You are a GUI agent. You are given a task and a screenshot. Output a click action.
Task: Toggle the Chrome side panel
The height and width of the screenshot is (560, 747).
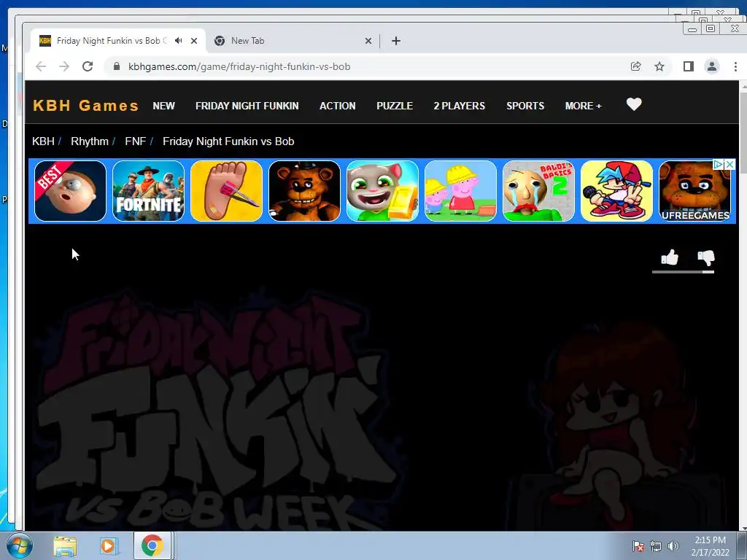pos(689,66)
